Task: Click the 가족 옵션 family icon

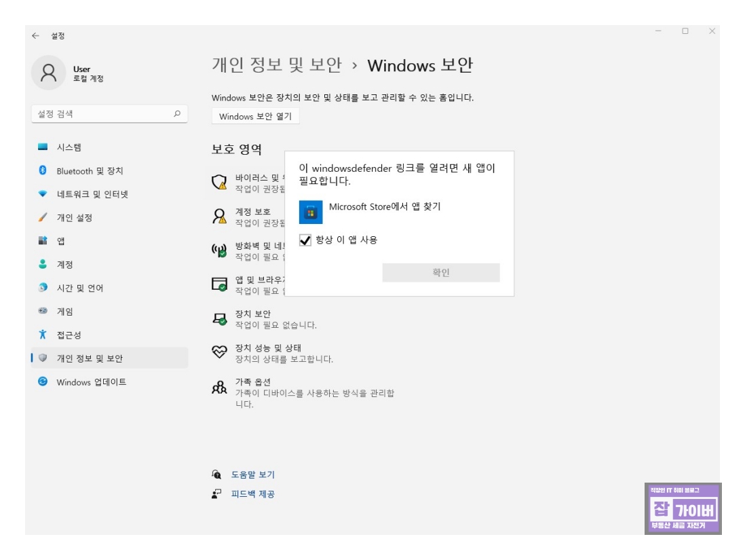Action: 219,388
